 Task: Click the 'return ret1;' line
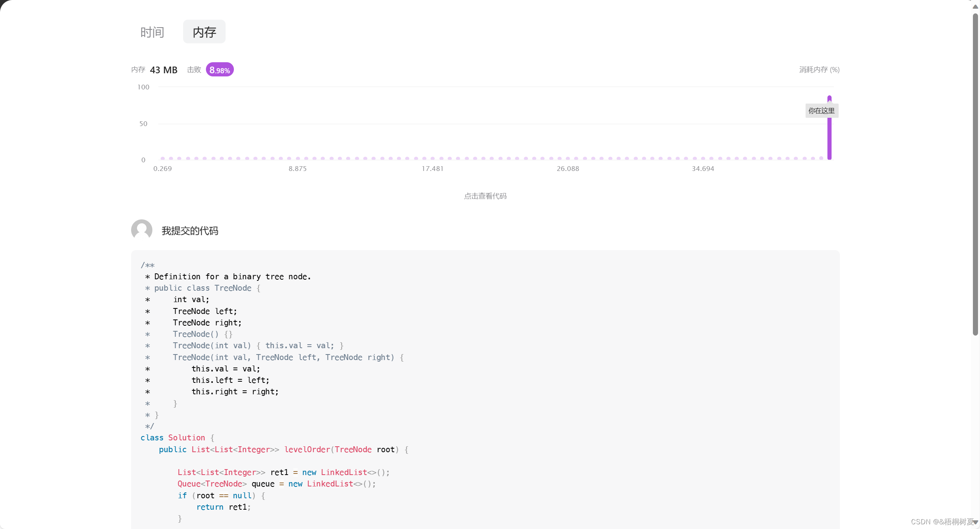click(x=223, y=507)
